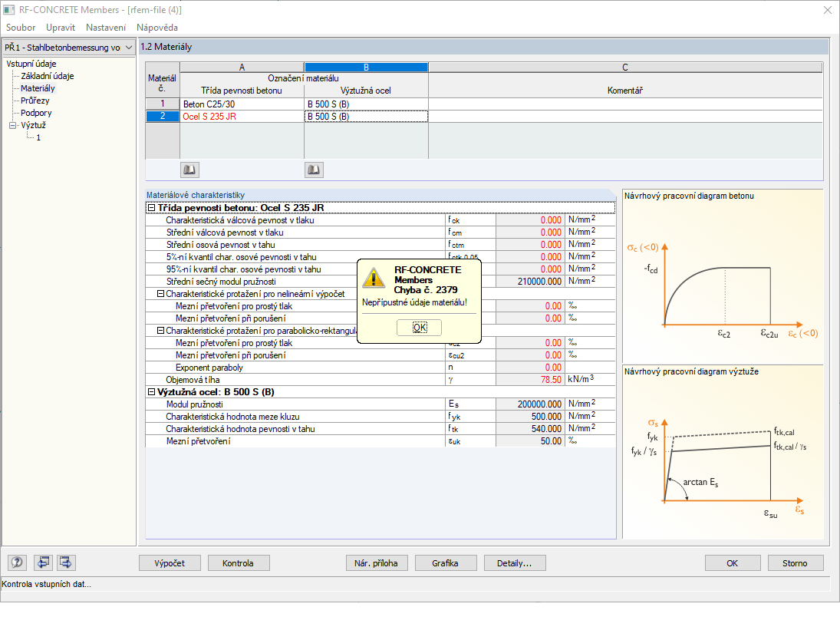This screenshot has width=840, height=630.
Task: Select Průřezy in navigator tree
Action: coord(35,101)
